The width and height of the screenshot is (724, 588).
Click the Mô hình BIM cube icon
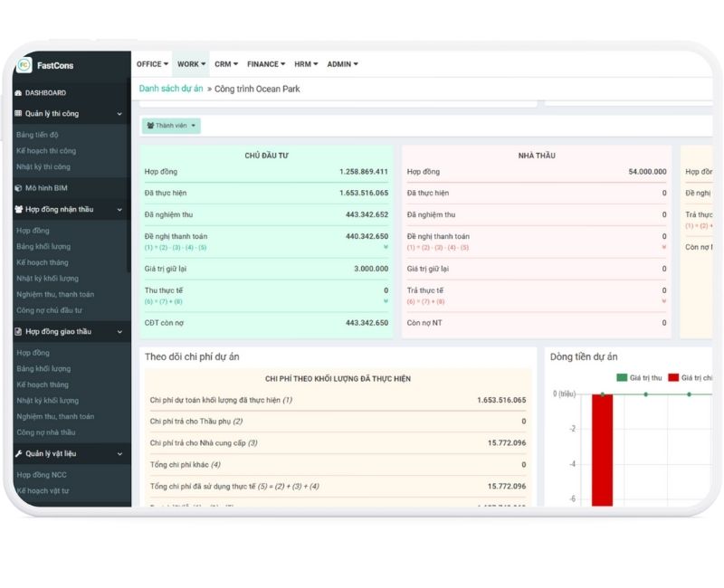pyautogui.click(x=17, y=187)
